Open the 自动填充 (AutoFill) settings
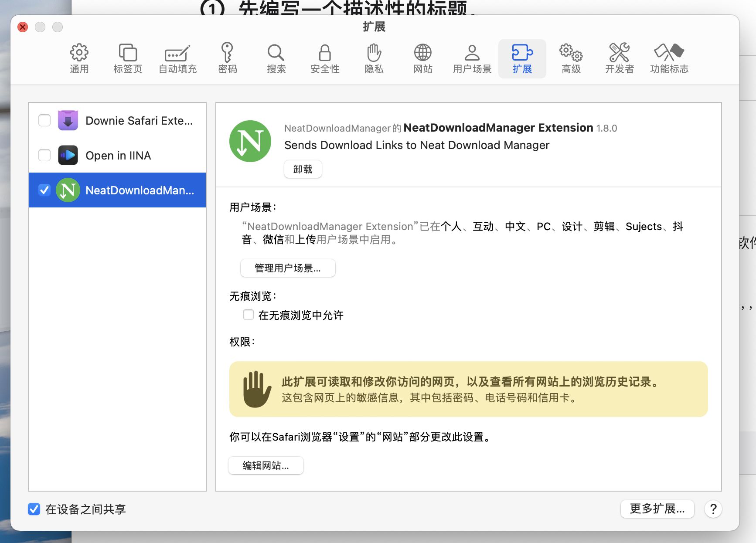756x543 pixels. [x=177, y=58]
